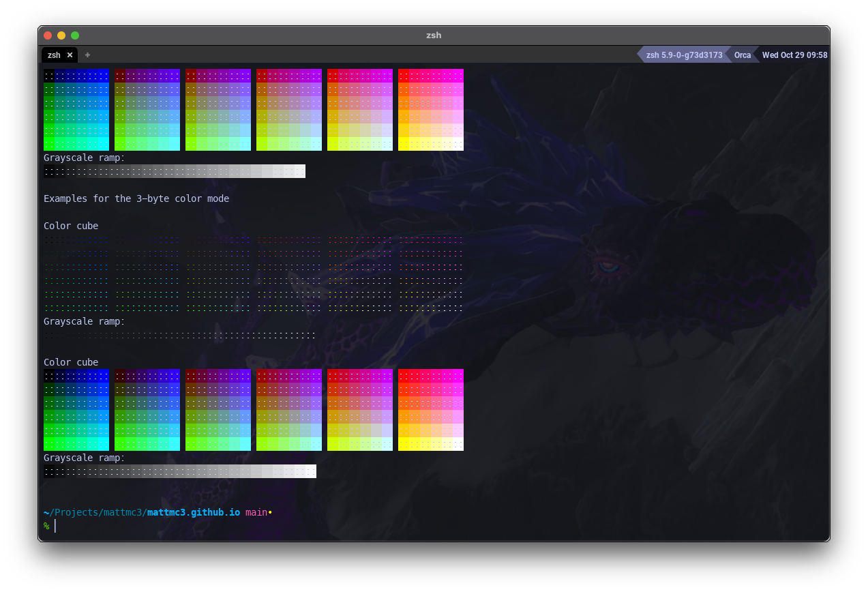868x592 pixels.
Task: Open a new terminal tab with the plus button
Action: pos(87,55)
